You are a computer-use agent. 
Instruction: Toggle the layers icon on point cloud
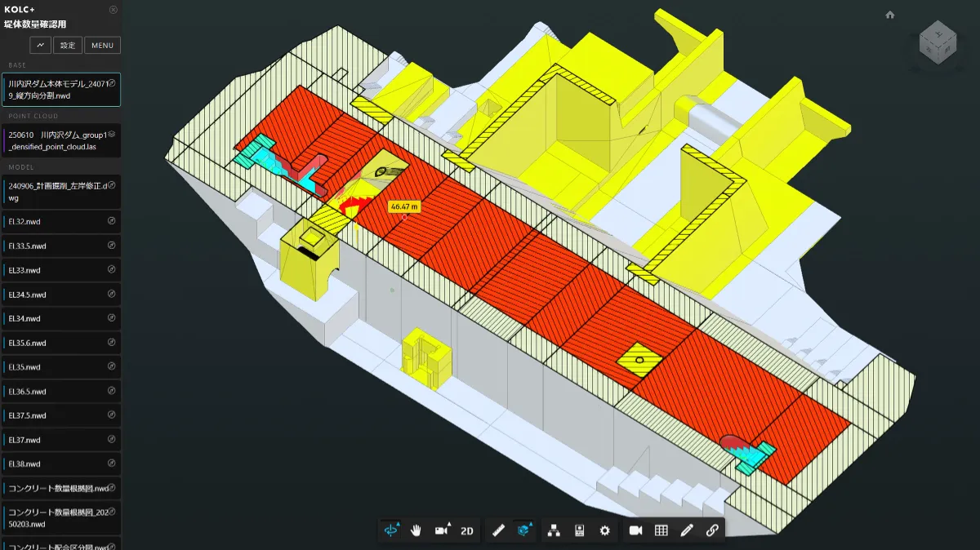click(x=112, y=135)
